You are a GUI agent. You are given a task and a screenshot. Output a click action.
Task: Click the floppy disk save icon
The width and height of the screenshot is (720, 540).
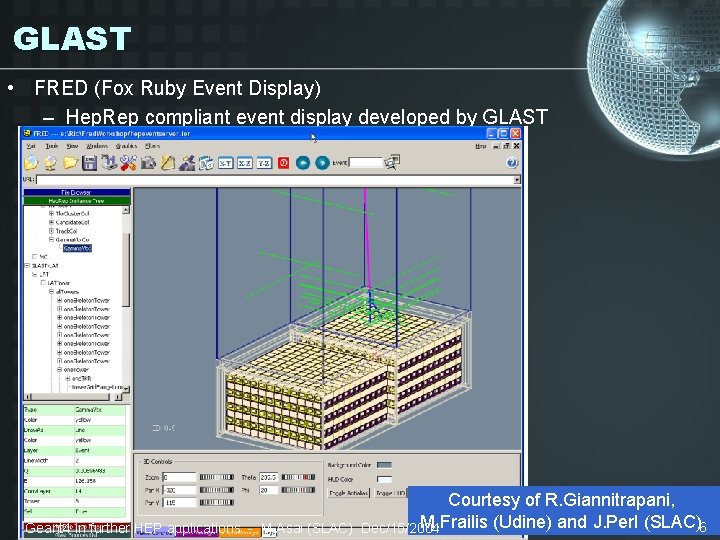click(x=89, y=163)
